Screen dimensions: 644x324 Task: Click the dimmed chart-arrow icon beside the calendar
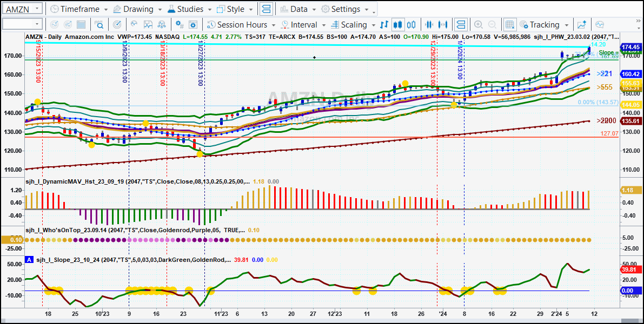tap(68, 25)
